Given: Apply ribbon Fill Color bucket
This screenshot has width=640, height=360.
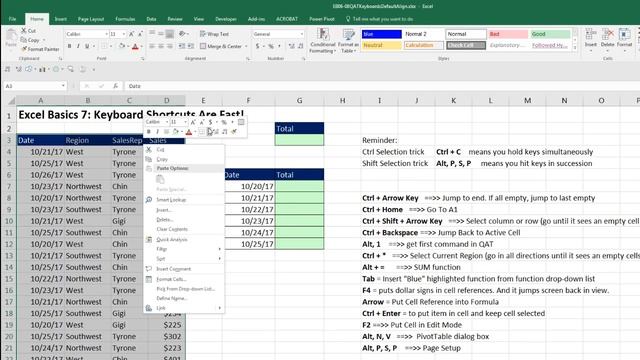Looking at the screenshot, I should pos(121,47).
